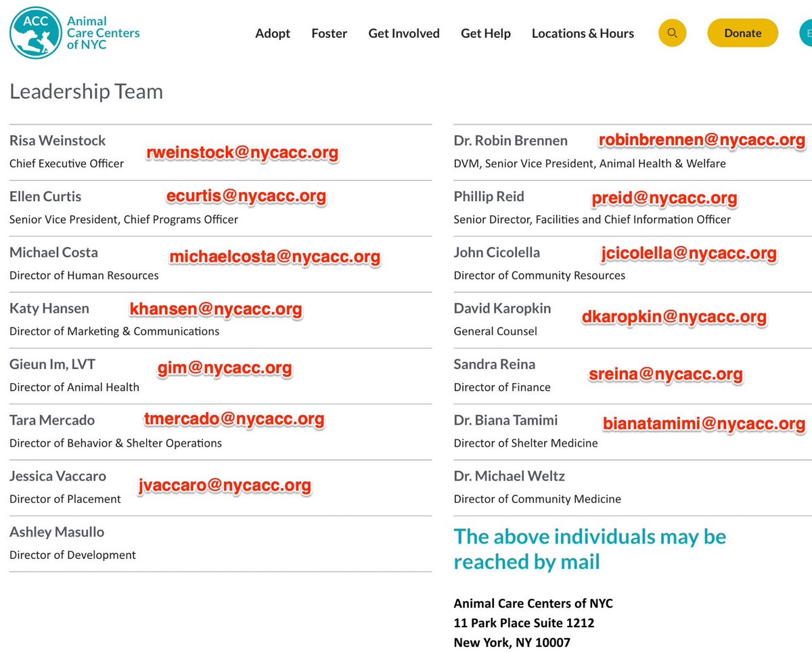Open search with the magnifying glass icon
This screenshot has width=812, height=653.
(x=672, y=33)
